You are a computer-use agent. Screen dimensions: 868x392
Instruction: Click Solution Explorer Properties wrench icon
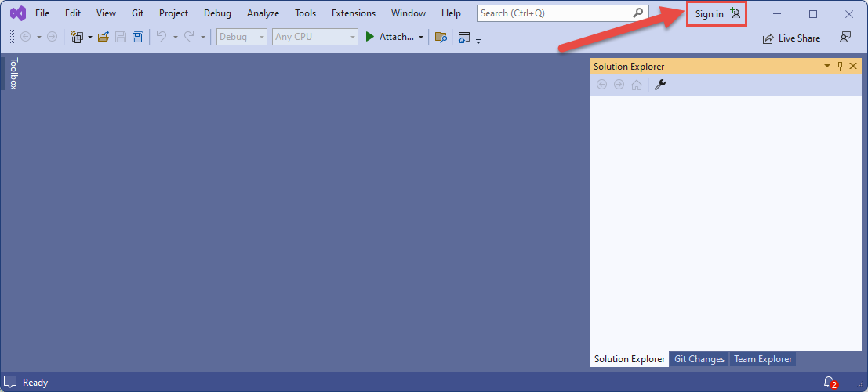pos(660,85)
